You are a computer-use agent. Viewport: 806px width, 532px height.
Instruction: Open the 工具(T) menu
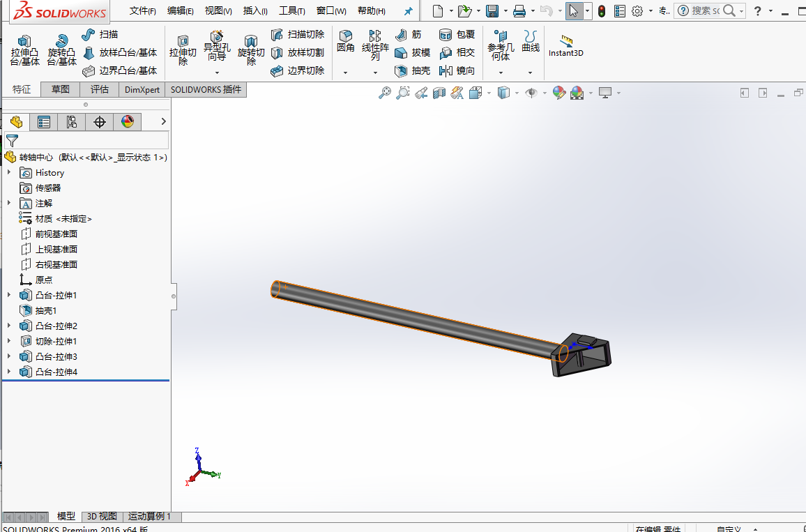(x=292, y=10)
